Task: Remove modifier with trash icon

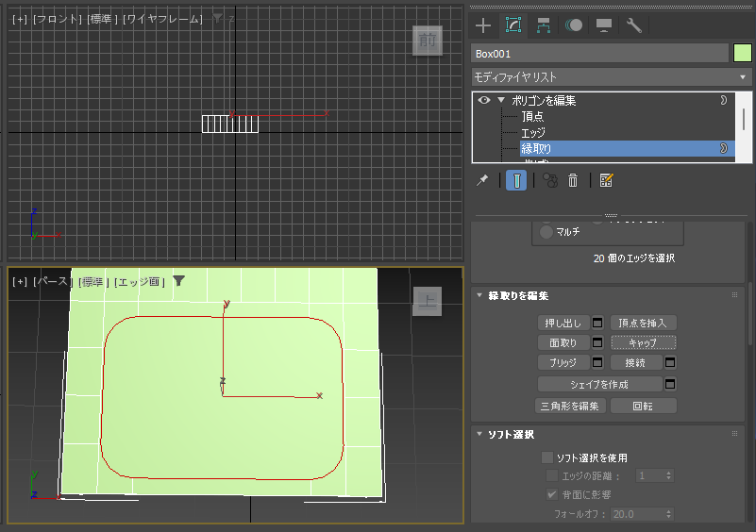Action: click(x=573, y=181)
